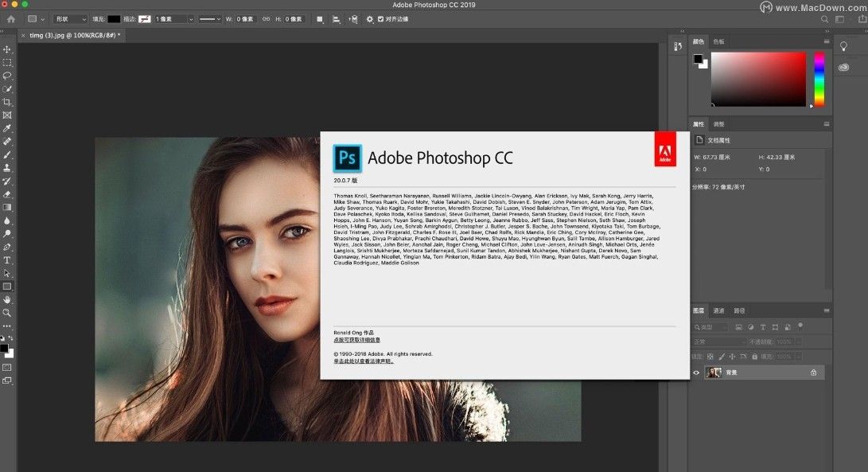
Task: Select the Spot Healing Brush tool
Action: [x=7, y=142]
